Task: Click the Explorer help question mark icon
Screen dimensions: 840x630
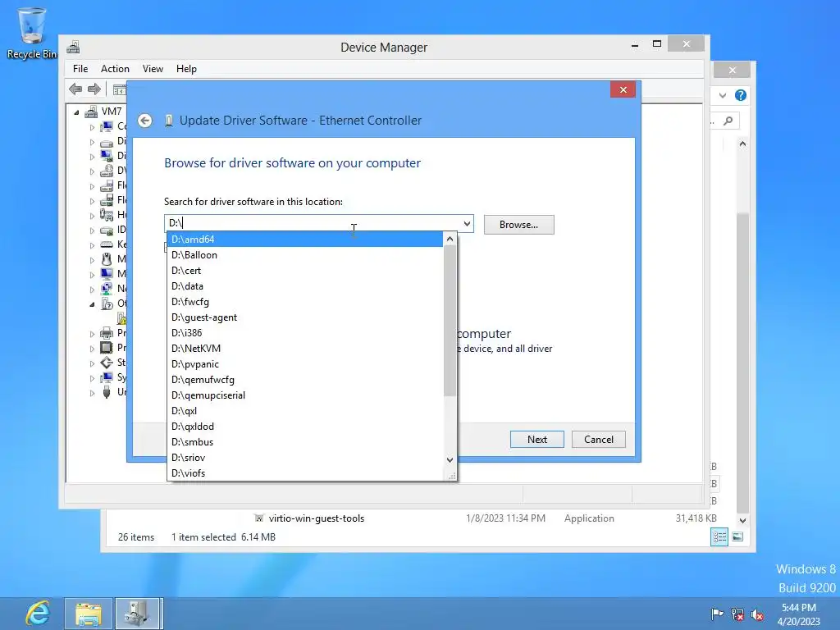Action: [741, 95]
